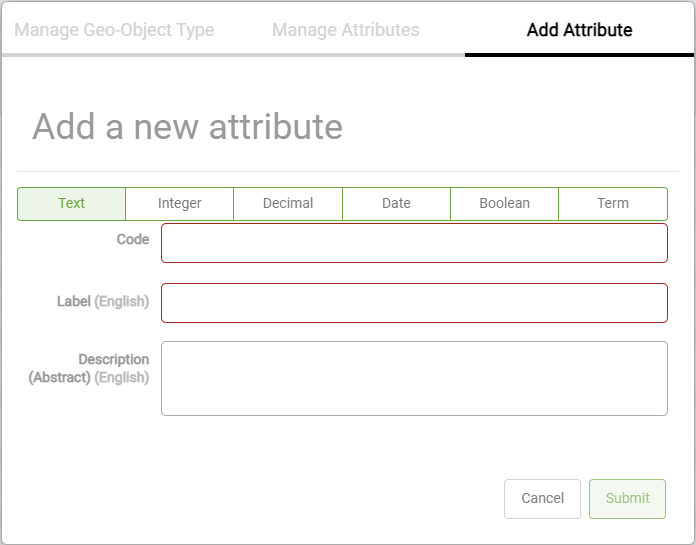Click the "(Abstract)" text under Description
The image size is (696, 545).
[x=60, y=378]
